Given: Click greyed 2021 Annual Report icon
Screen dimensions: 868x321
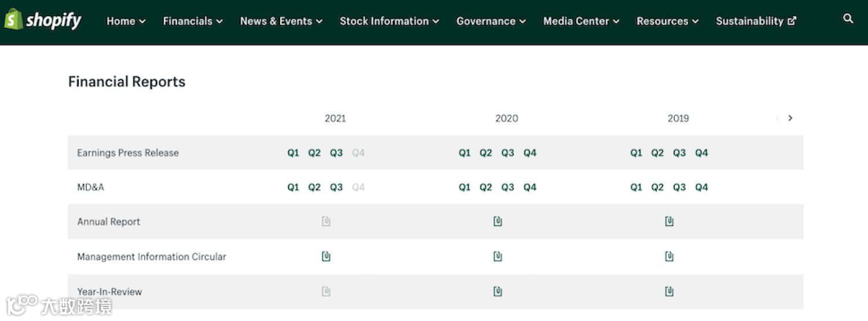Looking at the screenshot, I should (326, 221).
